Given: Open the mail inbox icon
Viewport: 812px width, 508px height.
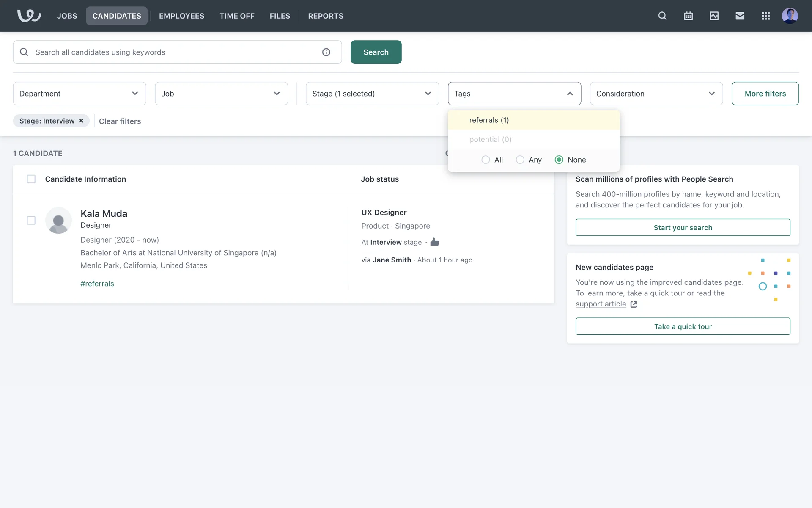Looking at the screenshot, I should tap(740, 16).
